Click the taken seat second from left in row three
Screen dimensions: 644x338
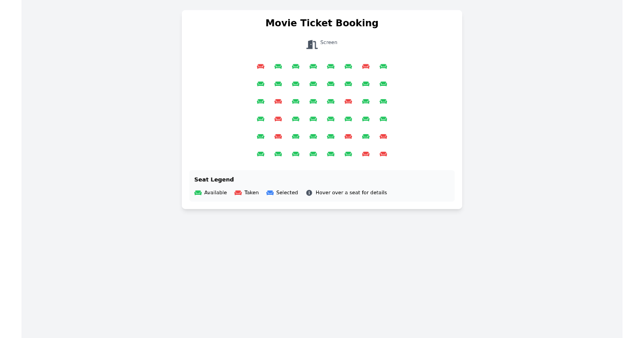(x=278, y=101)
